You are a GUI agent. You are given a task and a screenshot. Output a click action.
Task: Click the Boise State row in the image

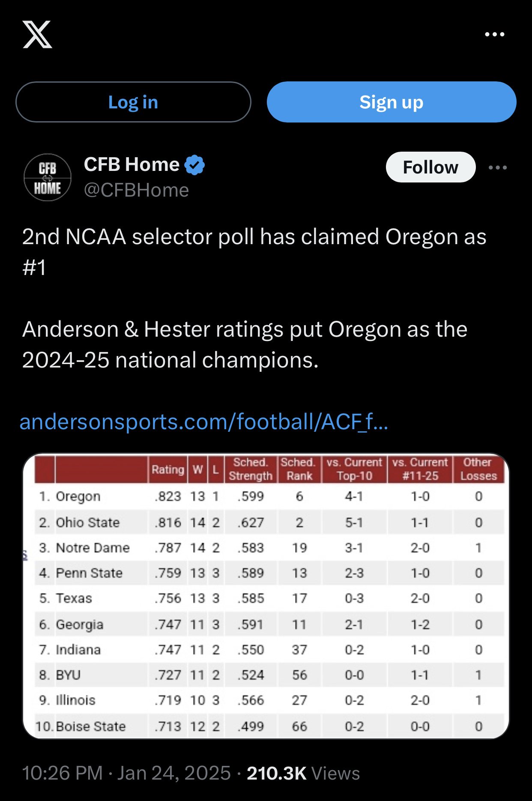click(91, 726)
